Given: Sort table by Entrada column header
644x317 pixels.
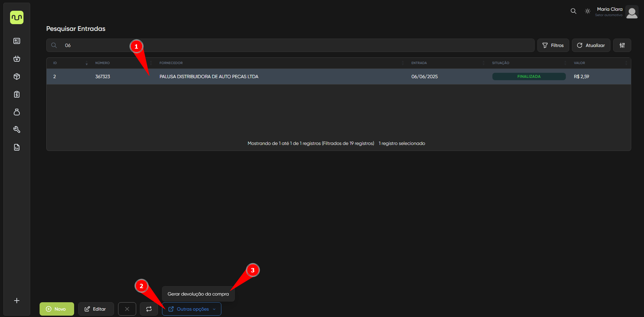Looking at the screenshot, I should click(419, 63).
